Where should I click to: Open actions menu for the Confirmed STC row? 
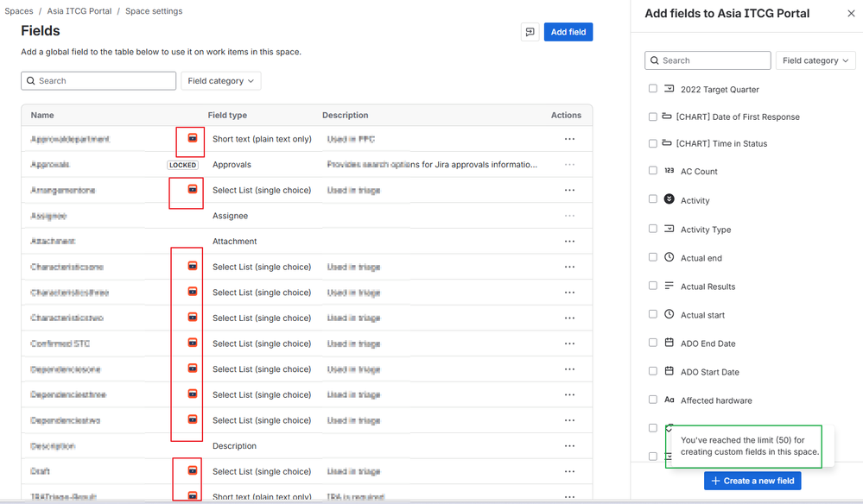tap(569, 343)
